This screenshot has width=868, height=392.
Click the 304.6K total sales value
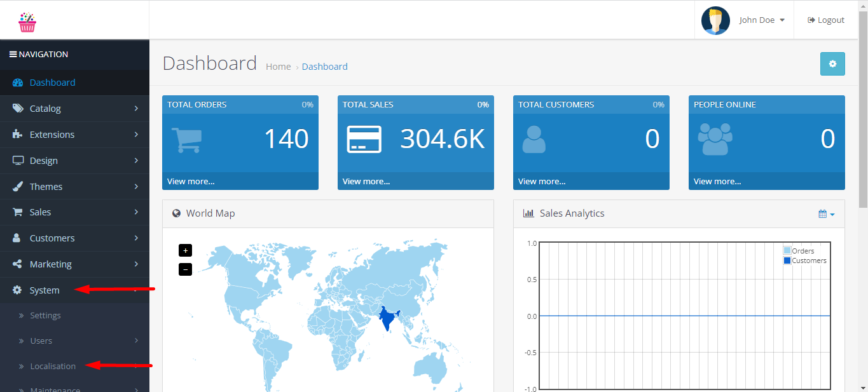(443, 139)
